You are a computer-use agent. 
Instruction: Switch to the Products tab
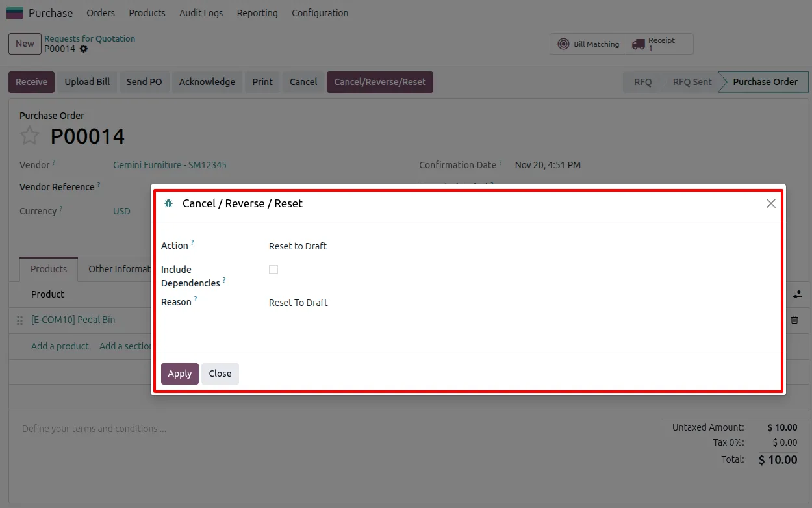tap(49, 269)
